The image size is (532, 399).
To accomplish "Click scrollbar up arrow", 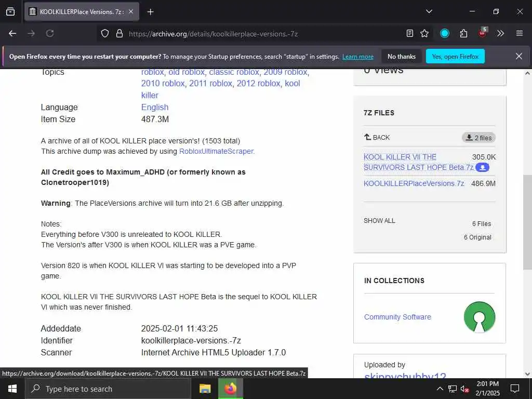I will 528,73.
